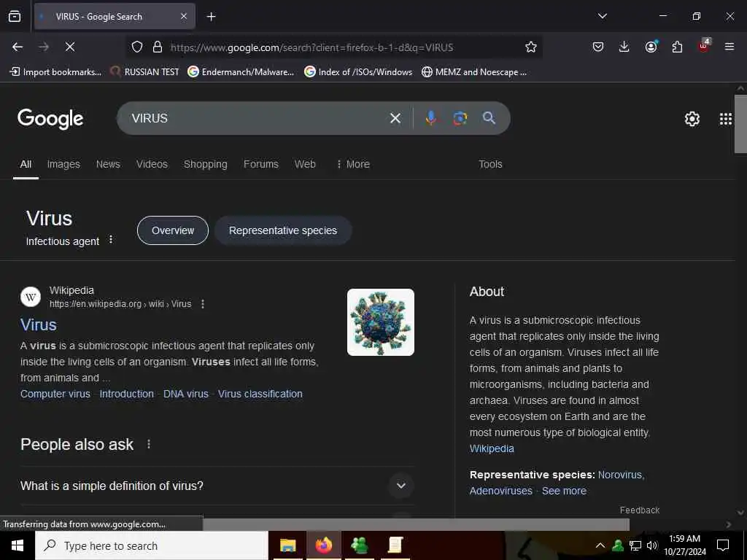Open File Explorer from the taskbar
Screen dimensions: 747x560
(287, 545)
